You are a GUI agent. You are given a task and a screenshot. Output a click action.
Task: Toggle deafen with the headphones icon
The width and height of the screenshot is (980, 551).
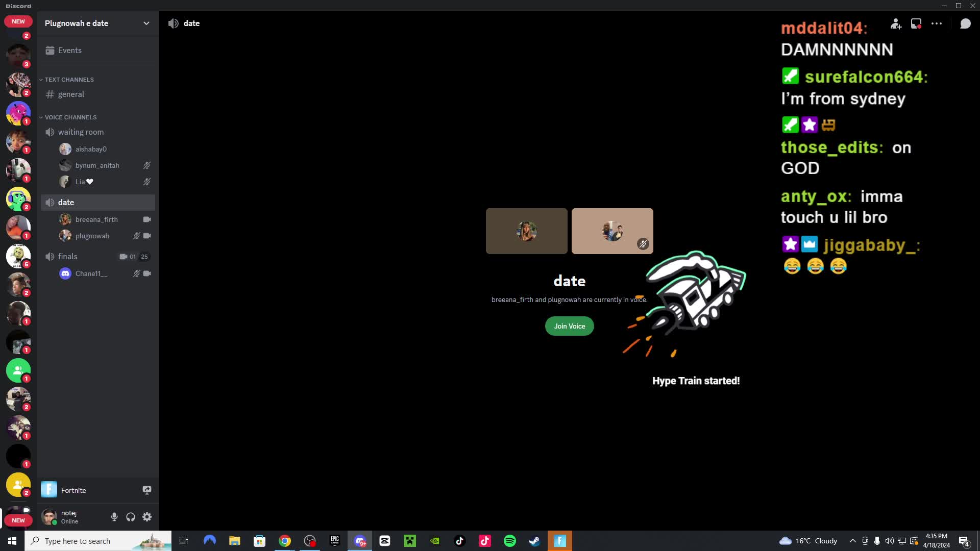(x=131, y=517)
